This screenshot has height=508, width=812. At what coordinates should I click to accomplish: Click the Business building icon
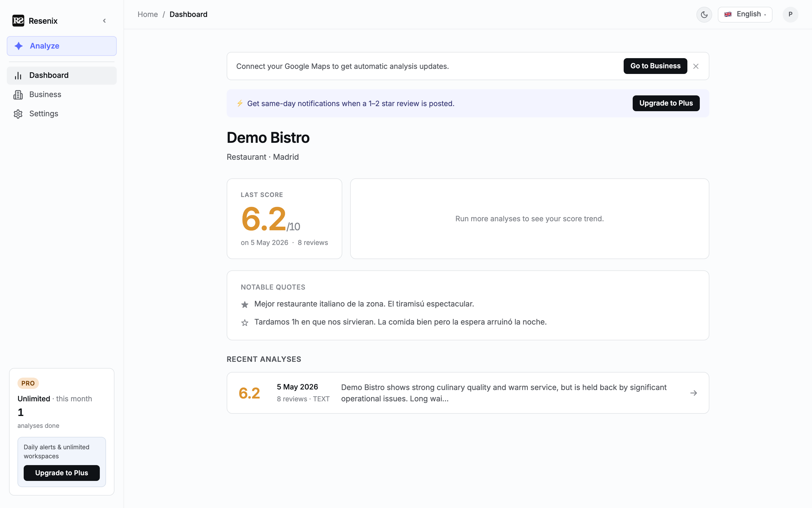(x=18, y=95)
